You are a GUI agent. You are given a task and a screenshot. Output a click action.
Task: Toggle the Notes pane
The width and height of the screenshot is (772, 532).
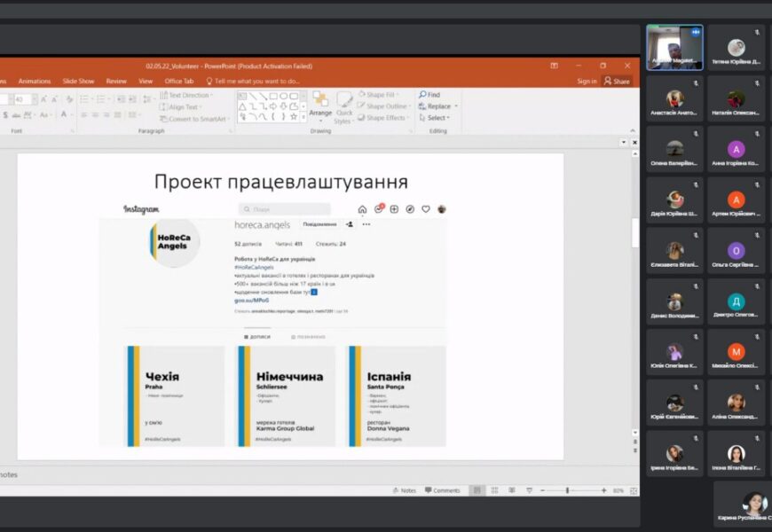click(404, 490)
